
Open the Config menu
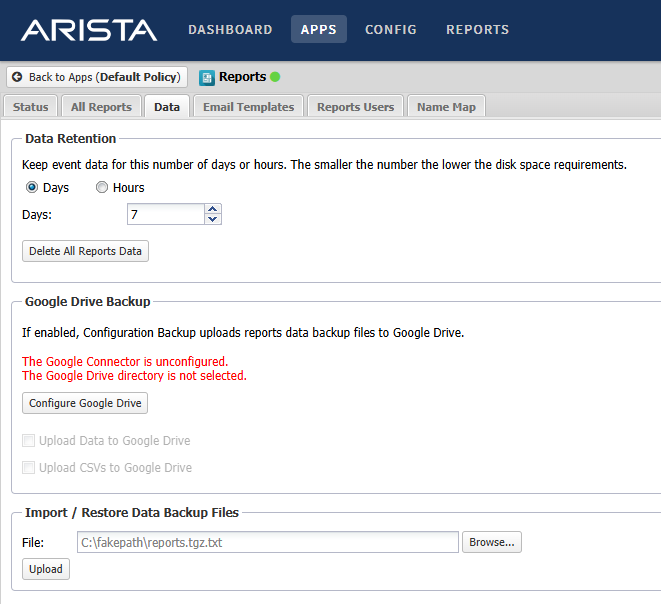tap(391, 30)
